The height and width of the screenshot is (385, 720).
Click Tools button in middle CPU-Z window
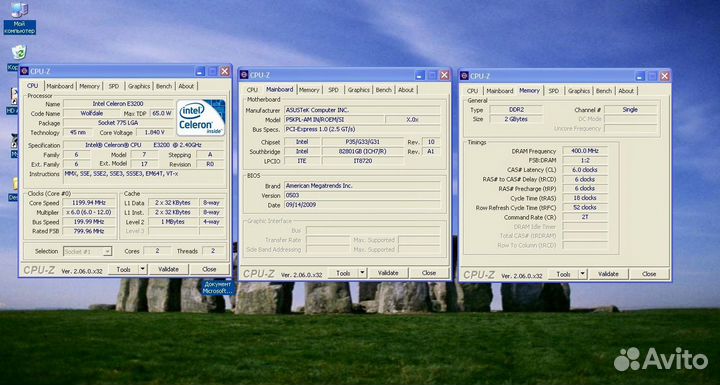point(343,273)
